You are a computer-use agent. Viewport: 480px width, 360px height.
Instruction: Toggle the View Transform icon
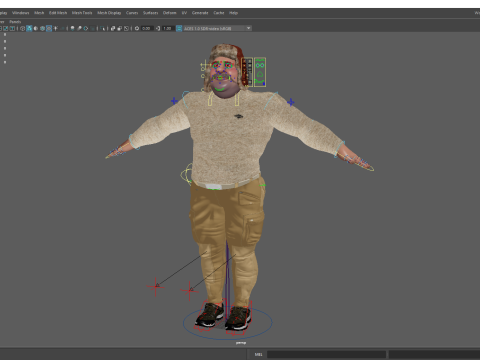179,28
